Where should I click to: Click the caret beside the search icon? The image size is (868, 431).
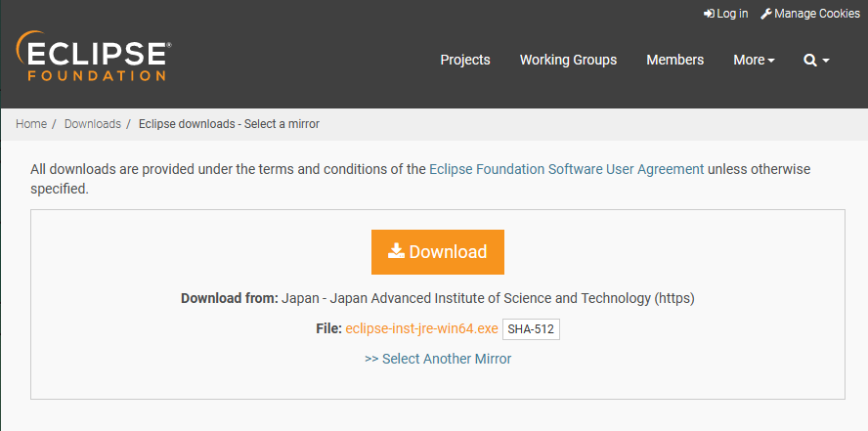point(826,61)
